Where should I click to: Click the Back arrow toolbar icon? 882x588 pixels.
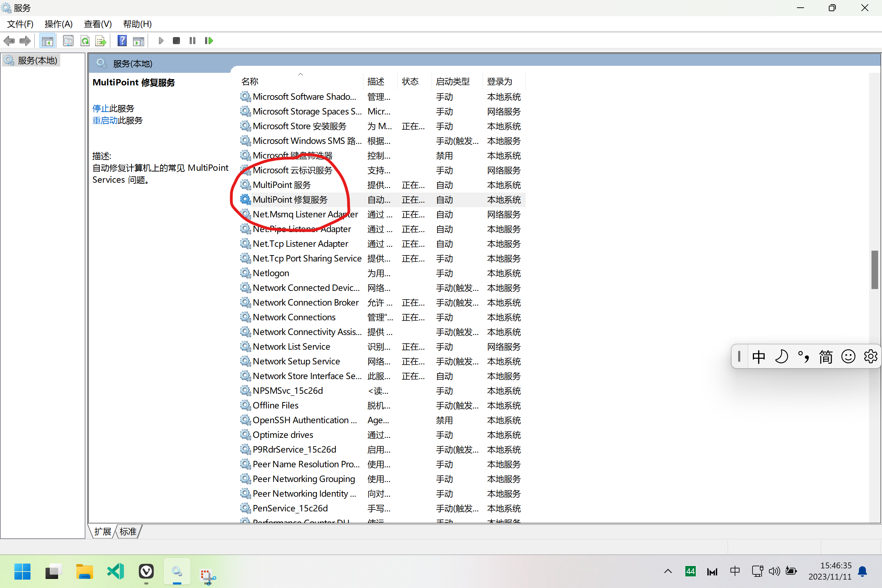pyautogui.click(x=9, y=41)
